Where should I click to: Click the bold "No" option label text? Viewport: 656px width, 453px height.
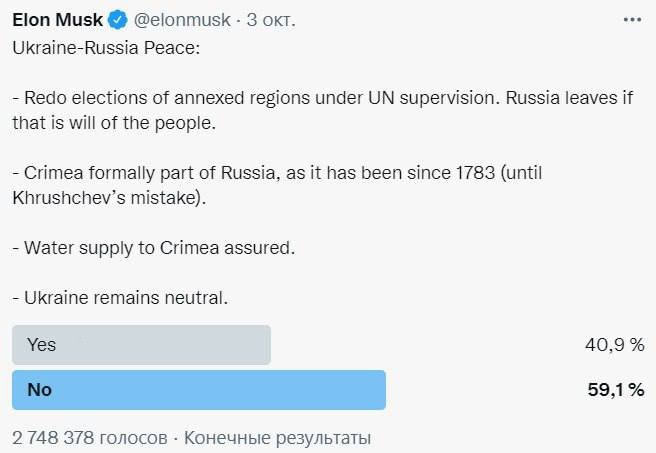[x=39, y=390]
